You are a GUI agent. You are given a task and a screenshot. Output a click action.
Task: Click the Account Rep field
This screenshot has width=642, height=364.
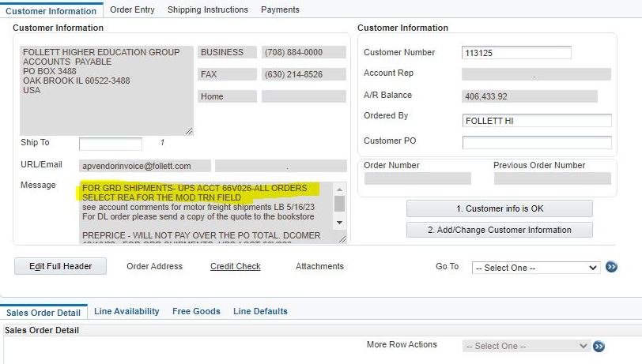(536, 74)
